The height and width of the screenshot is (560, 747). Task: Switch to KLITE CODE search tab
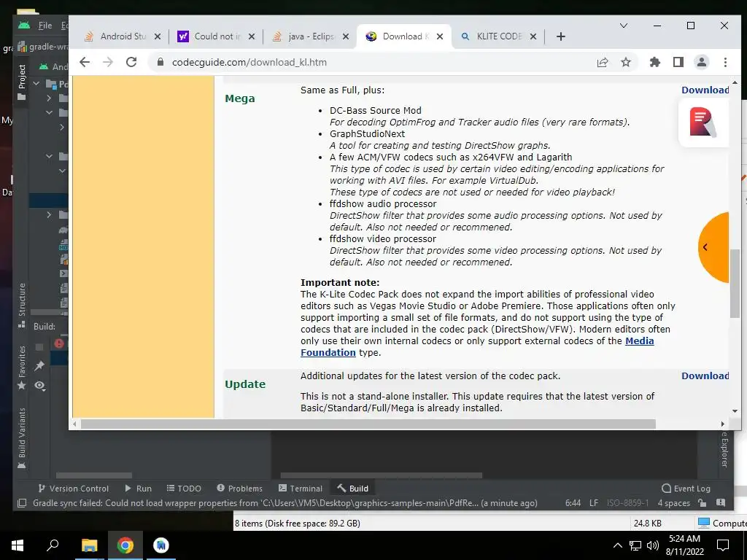coord(492,36)
